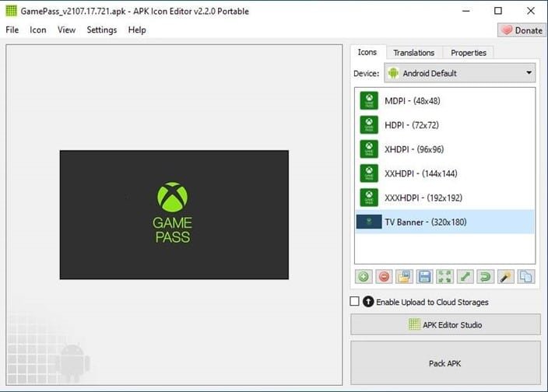The width and height of the screenshot is (548, 392).
Task: Click the Game Pass banner preview image
Action: [174, 215]
